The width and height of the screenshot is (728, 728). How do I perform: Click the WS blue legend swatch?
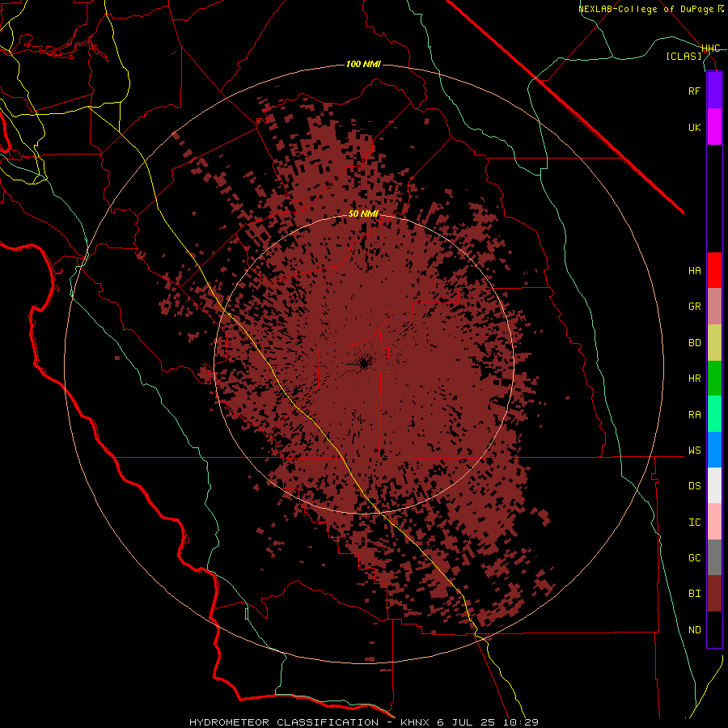click(714, 450)
